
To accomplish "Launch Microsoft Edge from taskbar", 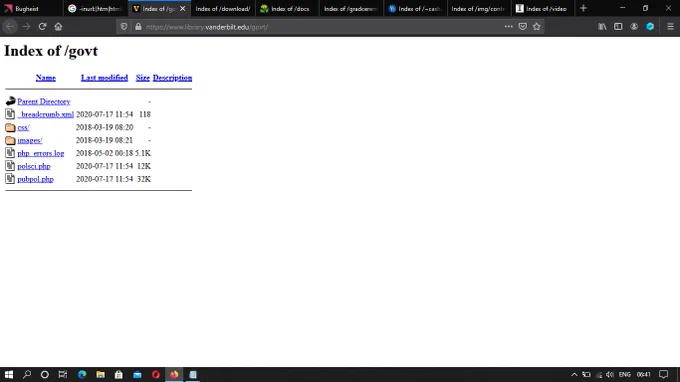I will coord(82,374).
